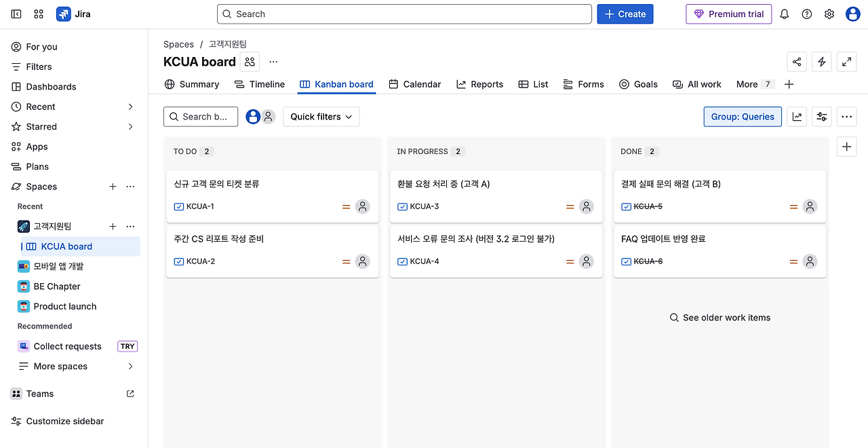Switch to the Timeline tab
The image size is (868, 448).
tap(260, 84)
